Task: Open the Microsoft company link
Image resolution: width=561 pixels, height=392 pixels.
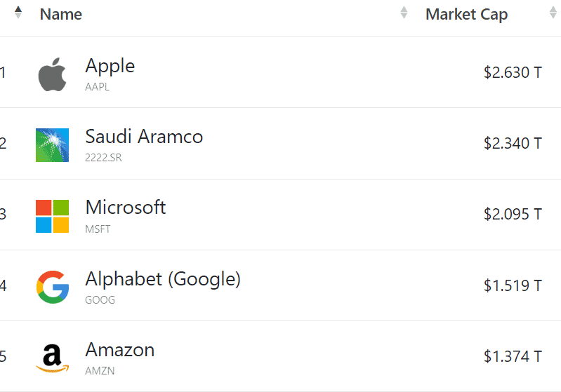Action: [x=126, y=207]
